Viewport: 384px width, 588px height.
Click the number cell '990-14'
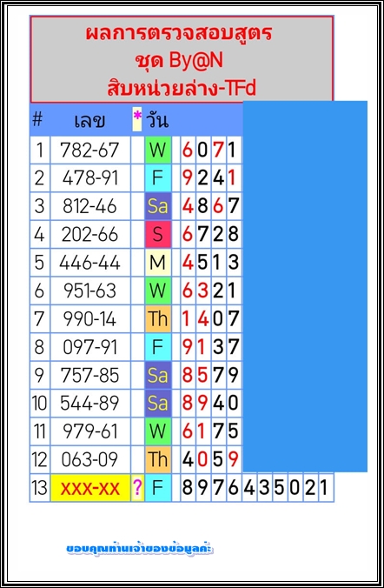point(89,319)
